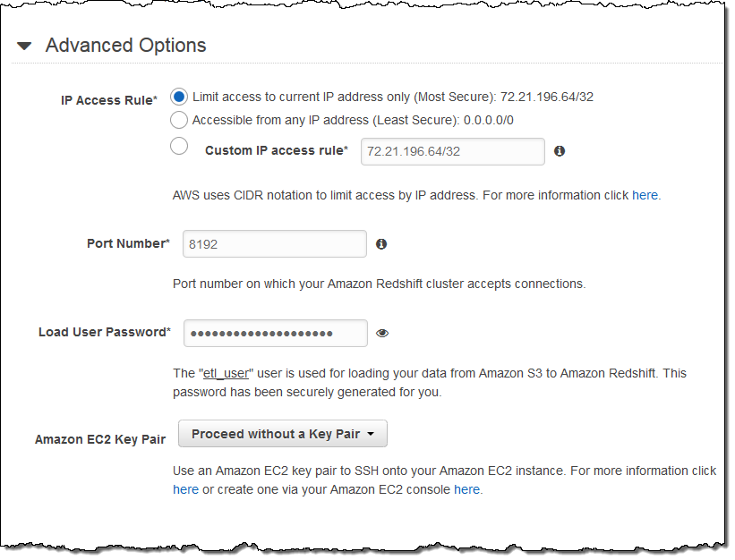Open 'here' link to Amazon EC2 console
The image size is (735, 560).
pos(466,489)
